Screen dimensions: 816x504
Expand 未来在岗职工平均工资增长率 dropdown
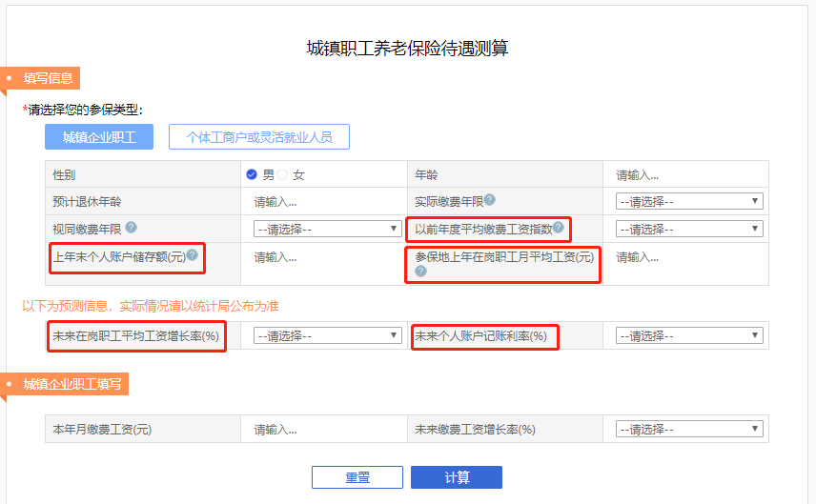[x=328, y=335]
